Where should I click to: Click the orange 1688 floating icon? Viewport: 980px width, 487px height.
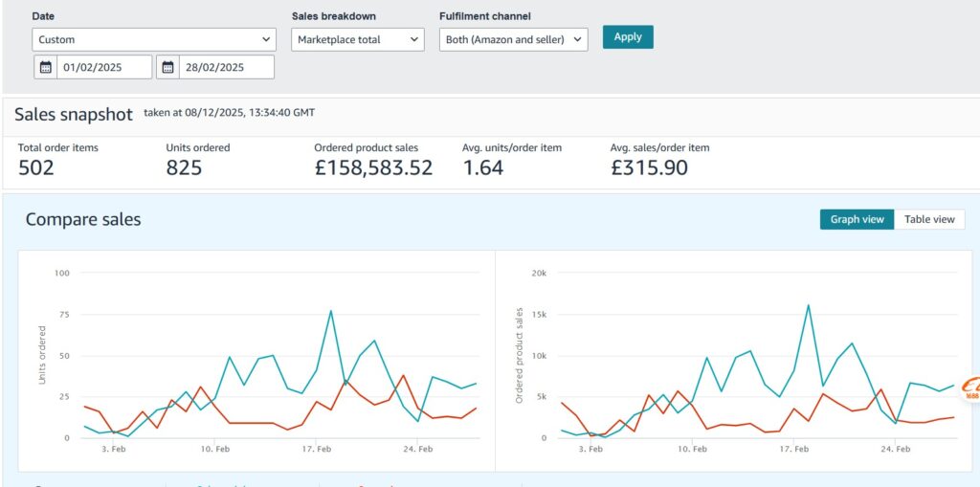(969, 387)
